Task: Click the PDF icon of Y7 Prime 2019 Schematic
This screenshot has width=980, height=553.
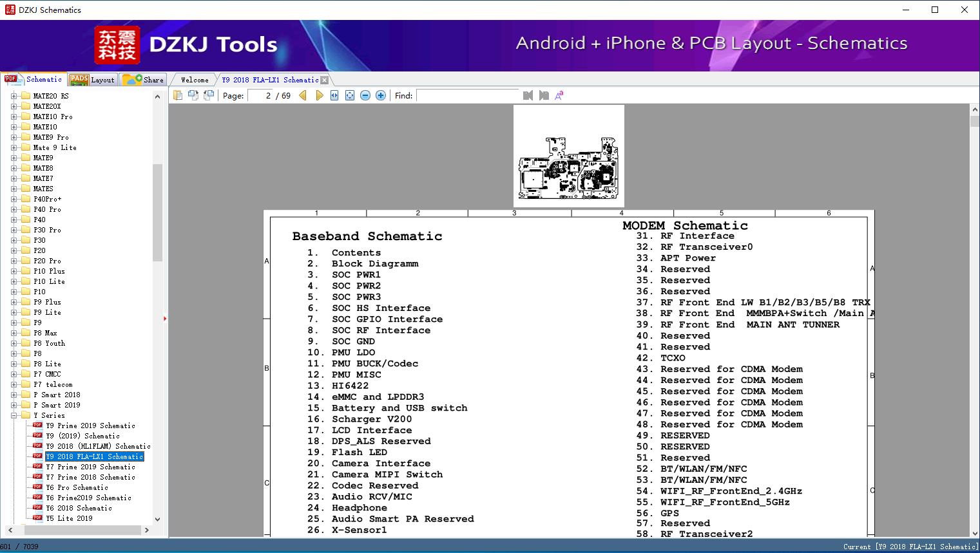Action: (x=37, y=467)
